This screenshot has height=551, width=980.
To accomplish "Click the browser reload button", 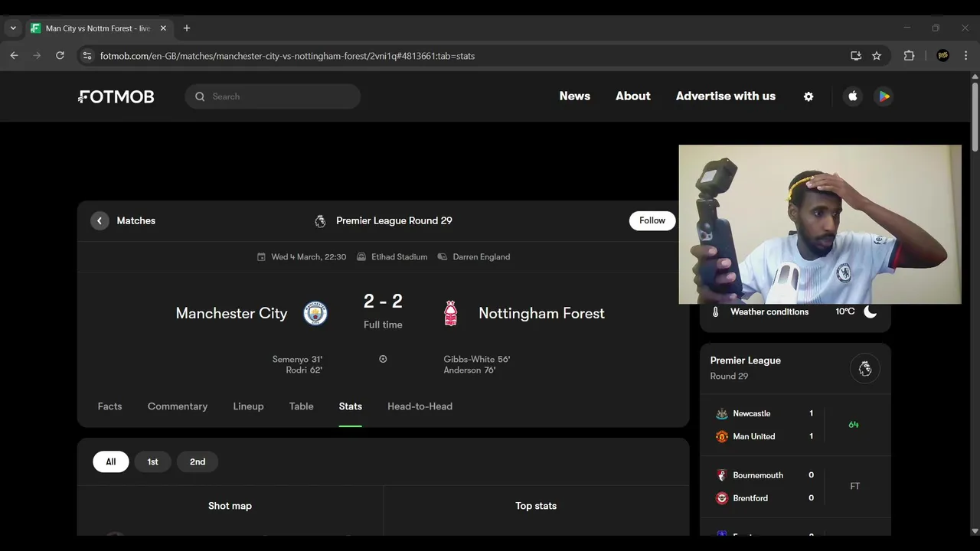I will click(x=60, y=56).
